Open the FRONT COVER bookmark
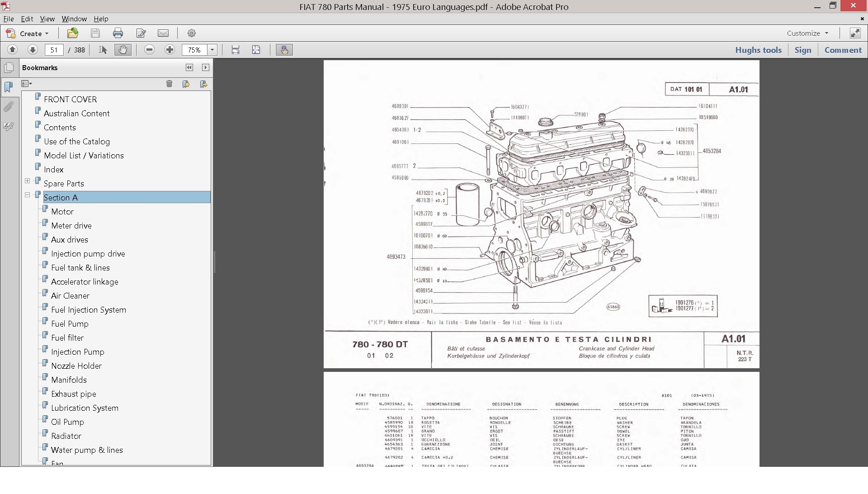Screen dimensions: 868x494 click(70, 100)
